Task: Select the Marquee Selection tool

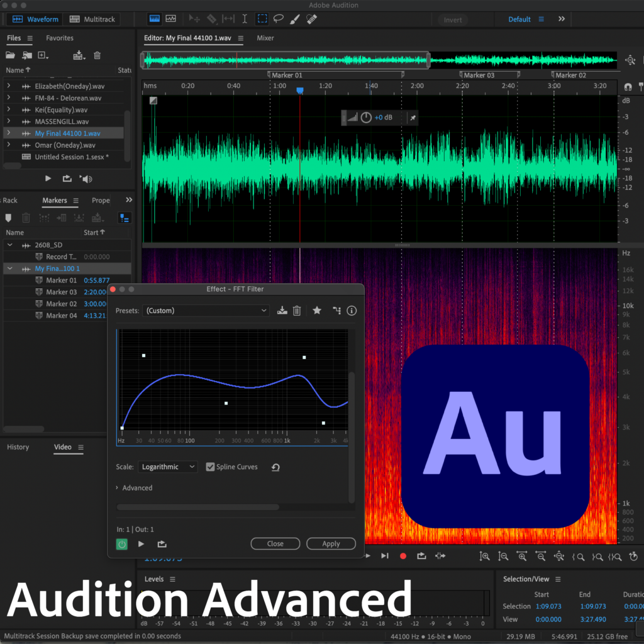Action: [262, 19]
